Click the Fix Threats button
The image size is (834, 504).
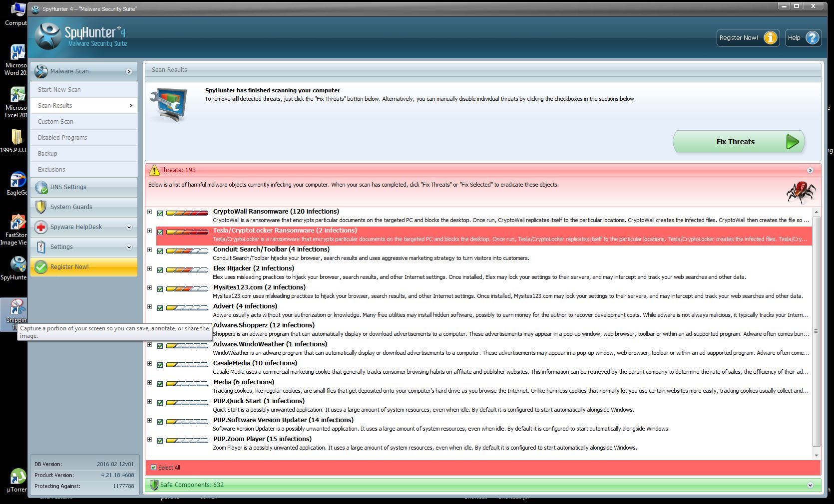pos(739,142)
